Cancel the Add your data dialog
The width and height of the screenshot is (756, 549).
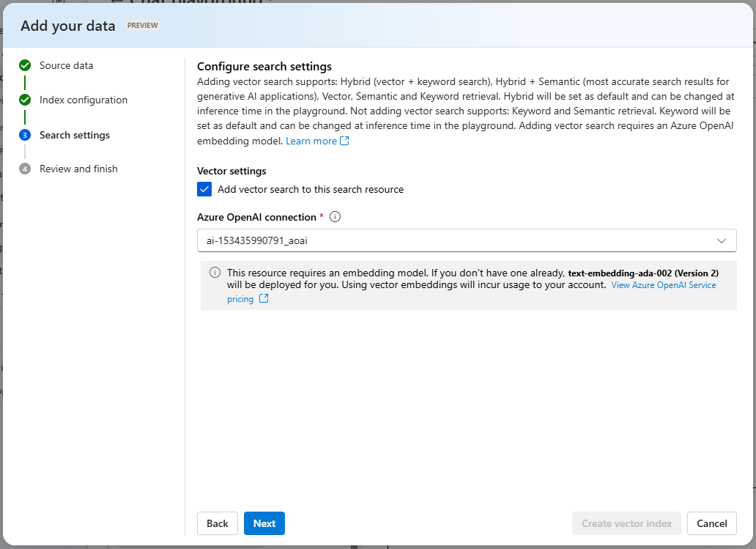pos(711,523)
